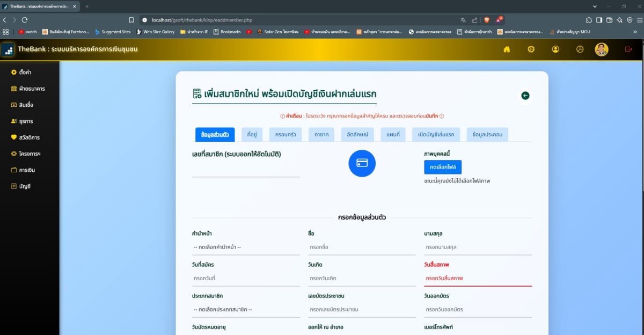Select the ข้อมูลส่วนตัว tab
Image resolution: width=644 pixels, height=335 pixels.
(215, 134)
